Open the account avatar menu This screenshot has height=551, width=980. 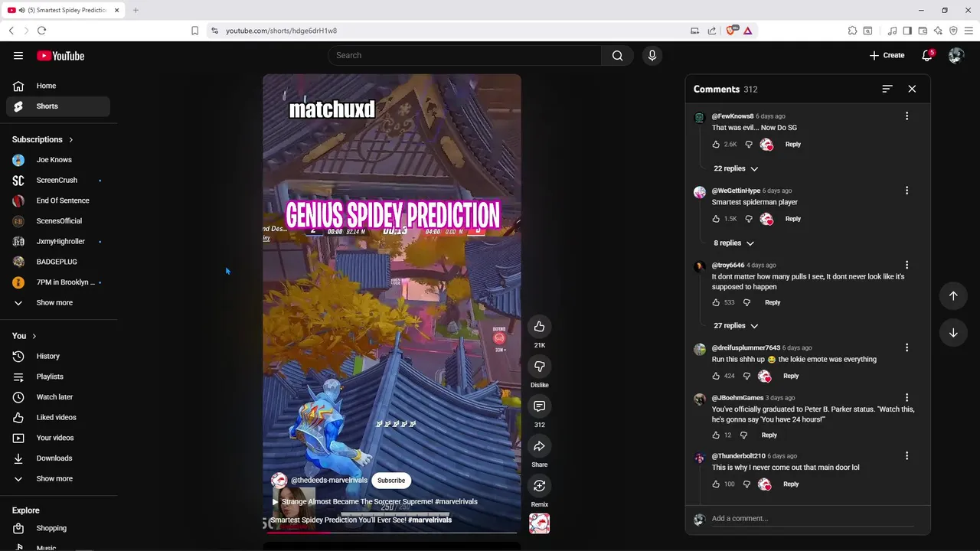point(955,55)
